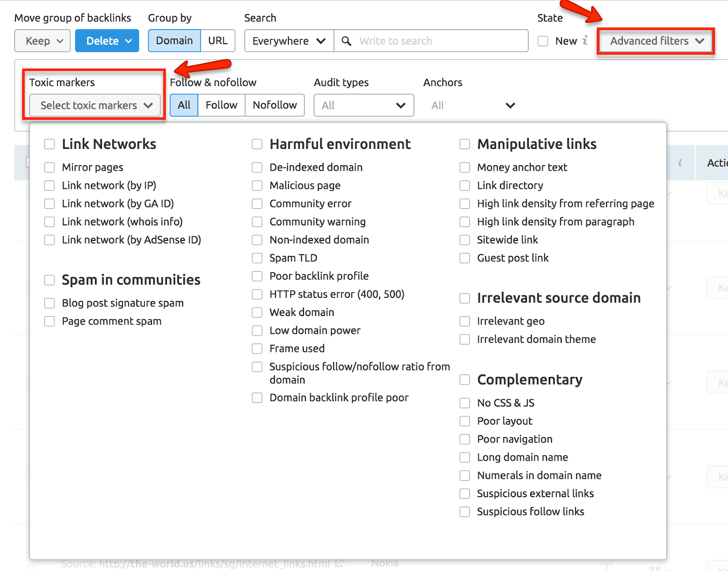The width and height of the screenshot is (728, 571).
Task: Open the Anchors dropdown
Action: [473, 105]
